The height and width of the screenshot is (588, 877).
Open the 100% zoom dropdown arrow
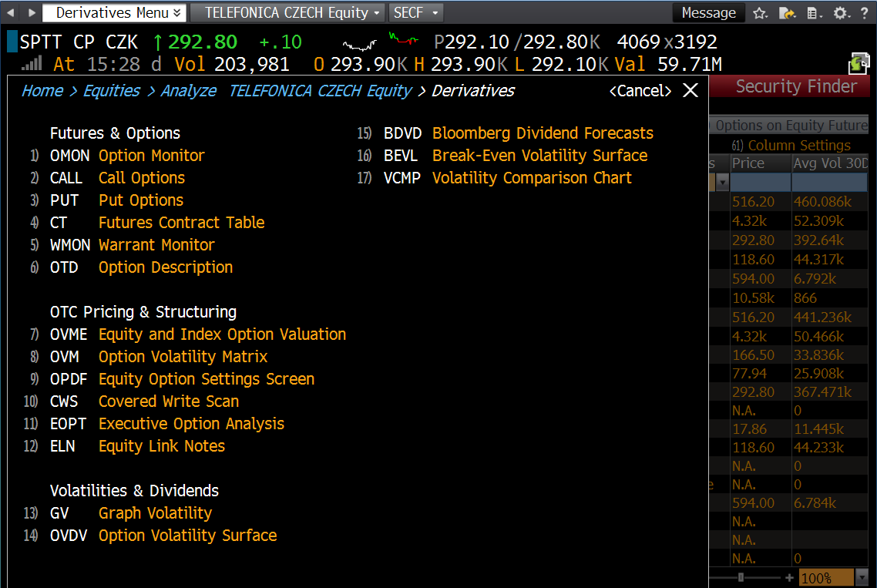coord(862,577)
